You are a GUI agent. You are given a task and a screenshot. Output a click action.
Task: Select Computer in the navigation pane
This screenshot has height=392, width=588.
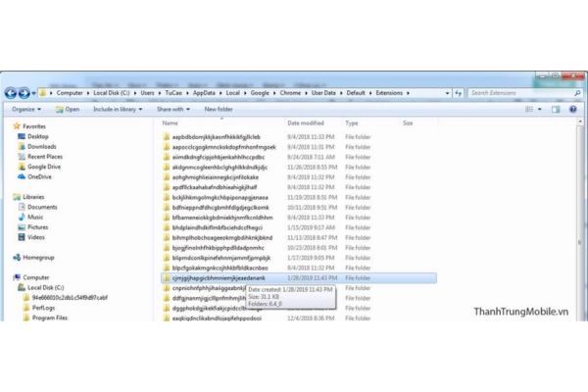pos(35,277)
